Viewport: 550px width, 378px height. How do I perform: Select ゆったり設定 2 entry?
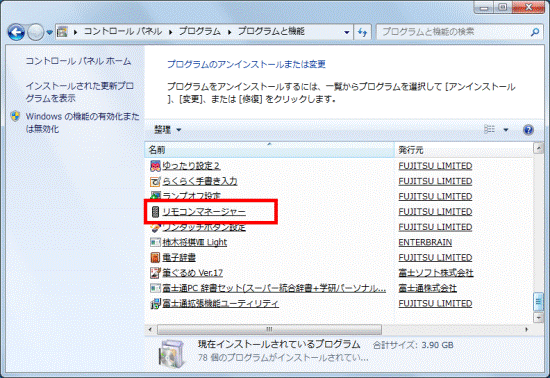(191, 166)
